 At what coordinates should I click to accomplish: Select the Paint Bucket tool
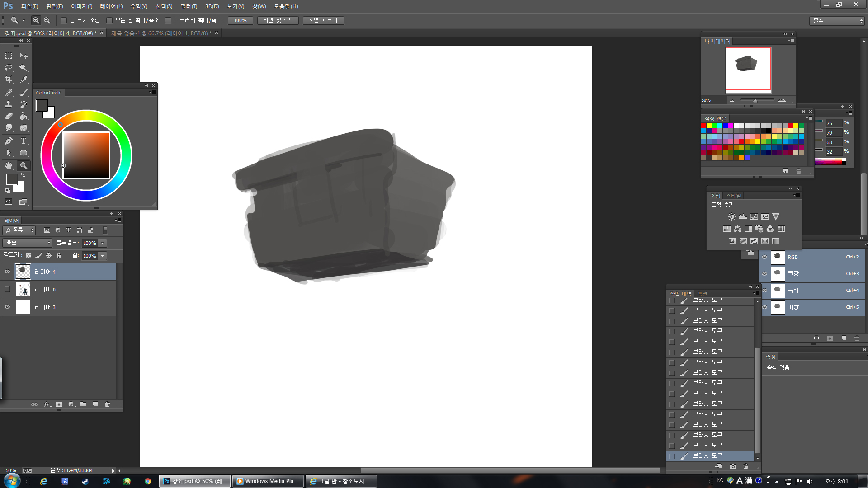tap(24, 116)
